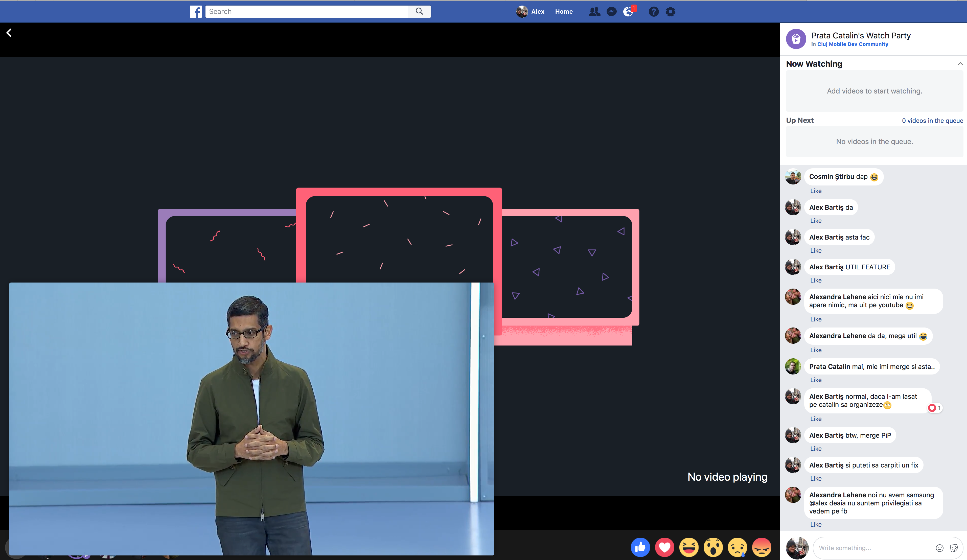The height and width of the screenshot is (560, 967).
Task: Like Cosmin Știrbu's 'dap' comment
Action: point(816,191)
